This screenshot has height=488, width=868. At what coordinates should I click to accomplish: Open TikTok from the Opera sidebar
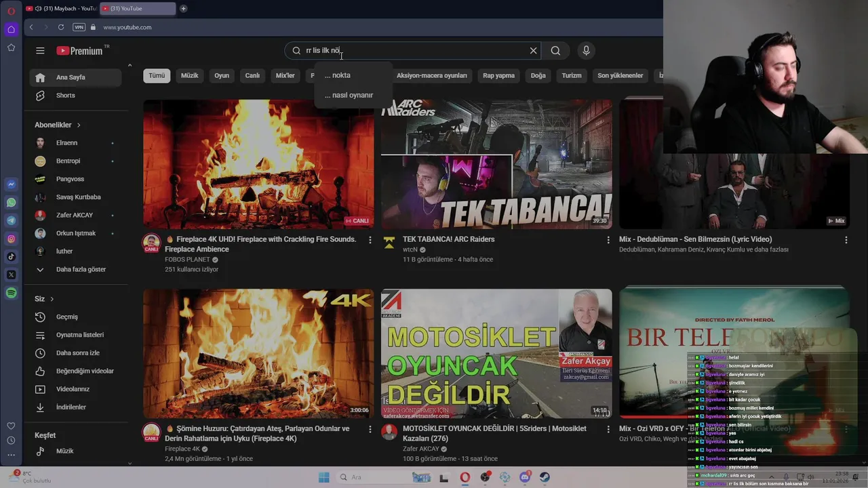coord(12,257)
